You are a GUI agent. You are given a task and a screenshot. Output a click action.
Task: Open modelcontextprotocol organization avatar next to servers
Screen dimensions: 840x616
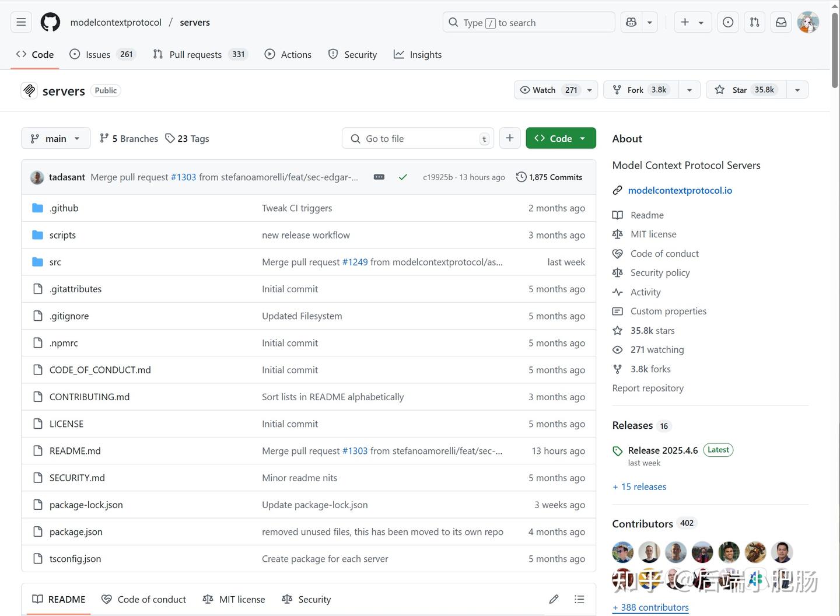coord(29,90)
